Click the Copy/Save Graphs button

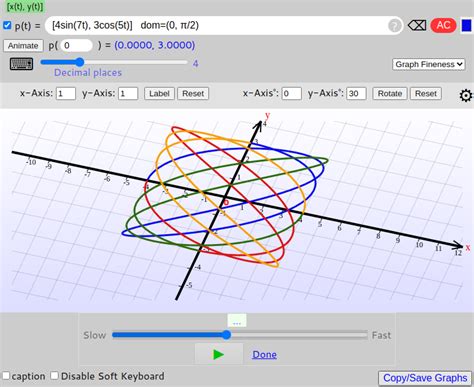[x=425, y=378]
